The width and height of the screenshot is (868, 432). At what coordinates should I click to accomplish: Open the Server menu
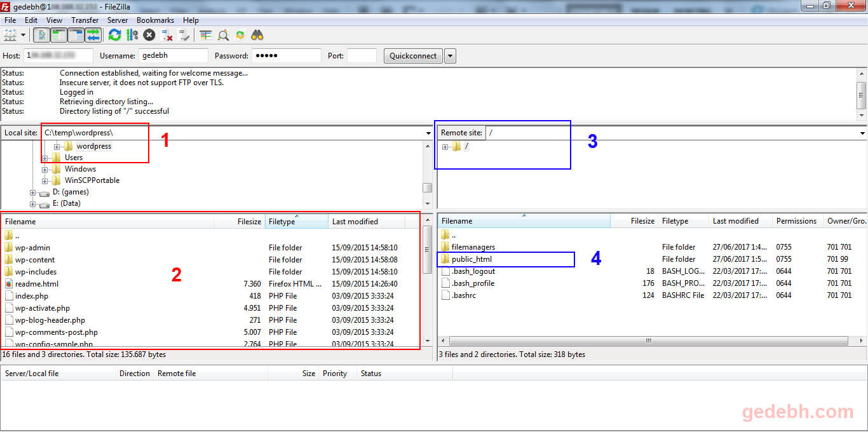click(118, 20)
